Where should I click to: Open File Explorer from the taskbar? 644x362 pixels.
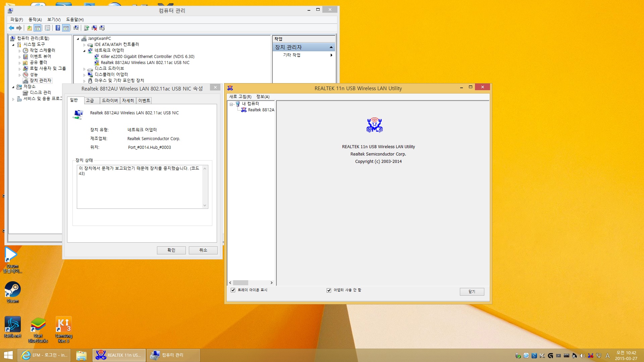click(x=81, y=355)
